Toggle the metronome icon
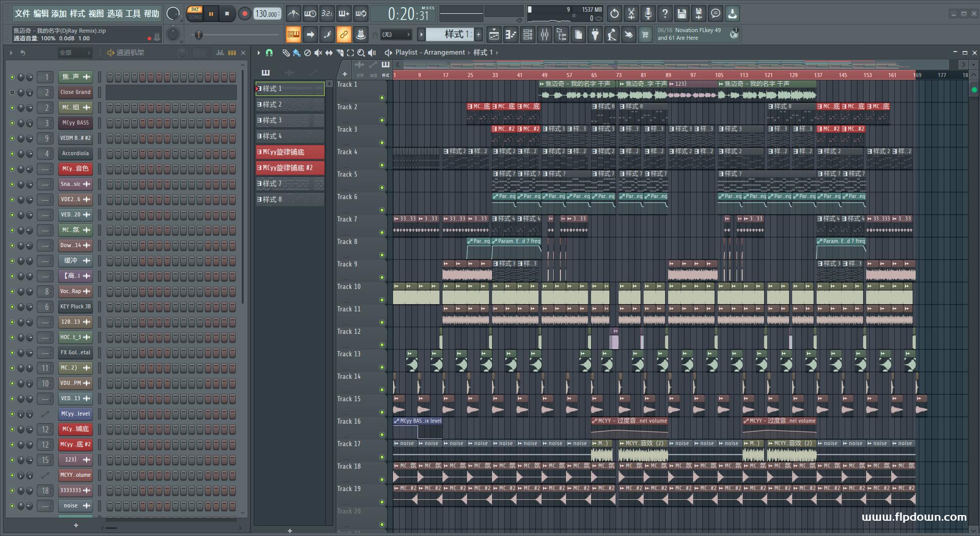Image resolution: width=980 pixels, height=536 pixels. [x=293, y=14]
